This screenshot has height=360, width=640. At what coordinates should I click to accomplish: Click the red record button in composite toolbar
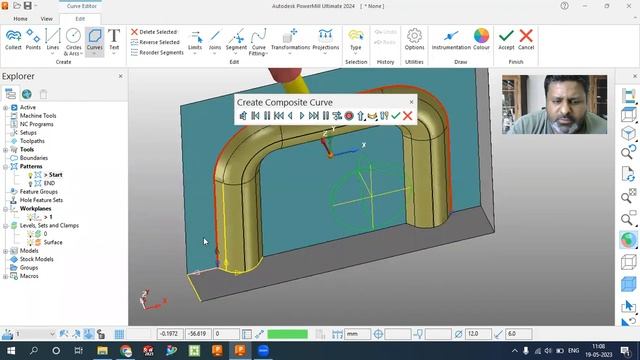tap(349, 116)
